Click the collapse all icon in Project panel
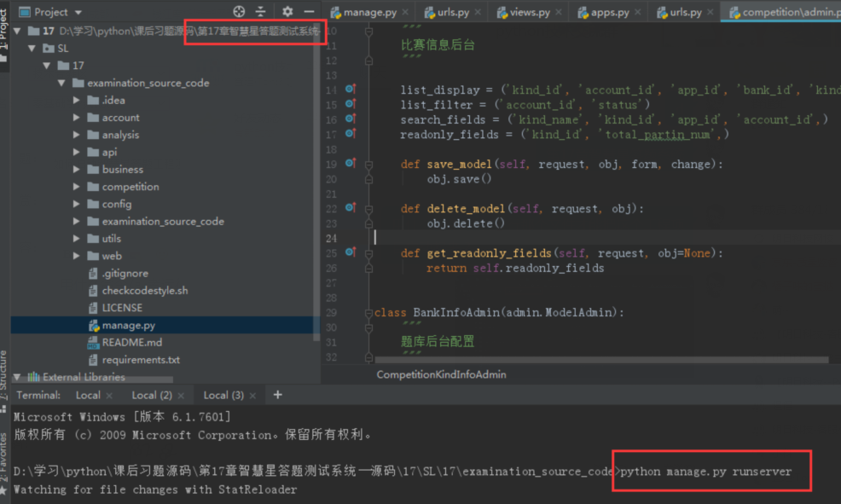The image size is (841, 504). (x=261, y=11)
